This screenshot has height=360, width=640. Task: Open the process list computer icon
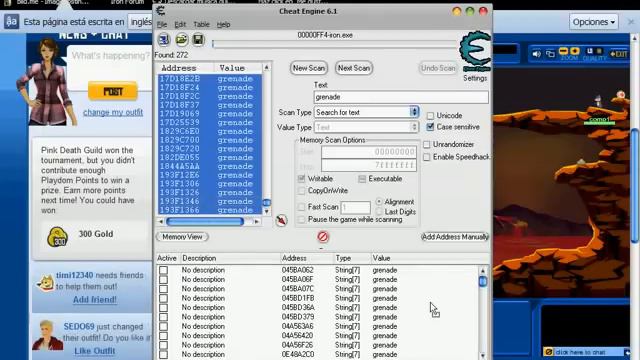tap(164, 40)
